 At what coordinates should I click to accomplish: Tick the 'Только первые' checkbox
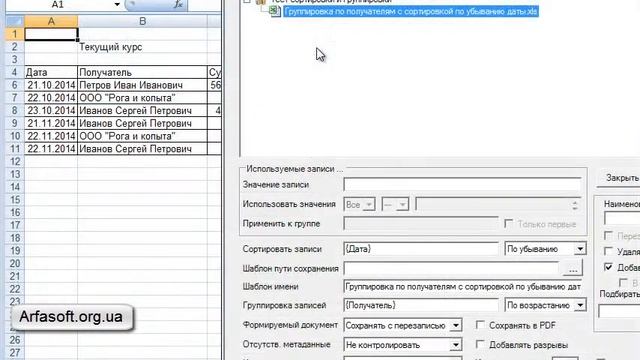pyautogui.click(x=509, y=224)
